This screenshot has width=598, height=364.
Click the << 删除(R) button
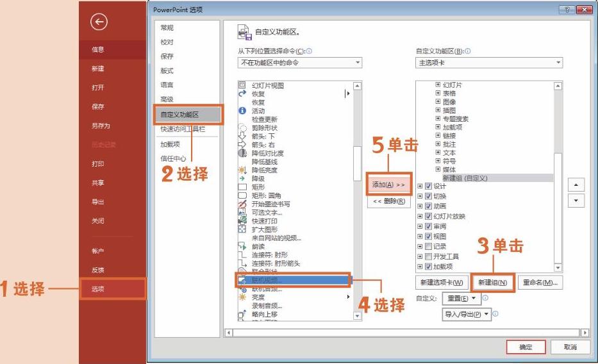(388, 201)
